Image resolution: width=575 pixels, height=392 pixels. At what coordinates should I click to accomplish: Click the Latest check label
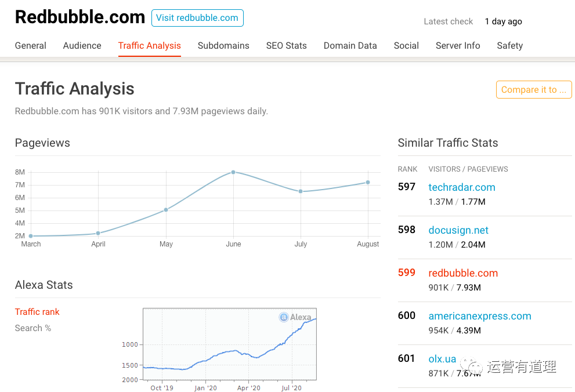pos(449,21)
